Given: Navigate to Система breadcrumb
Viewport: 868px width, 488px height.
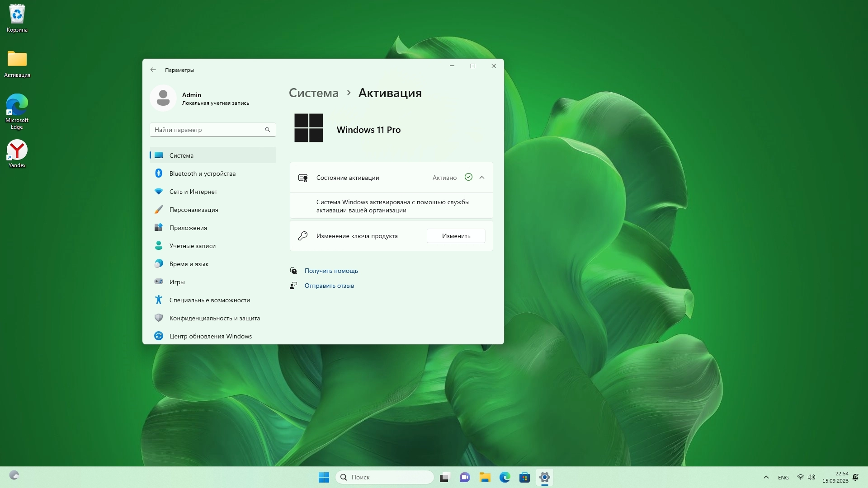Looking at the screenshot, I should click(313, 93).
